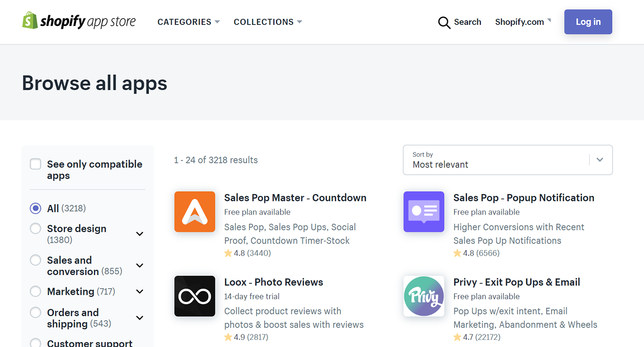
Task: Select the All radio button
Action: point(35,208)
